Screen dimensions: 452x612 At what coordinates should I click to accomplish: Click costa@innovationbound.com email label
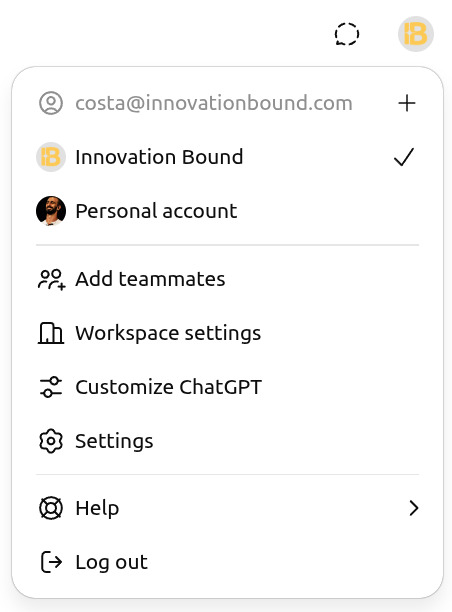pos(214,103)
